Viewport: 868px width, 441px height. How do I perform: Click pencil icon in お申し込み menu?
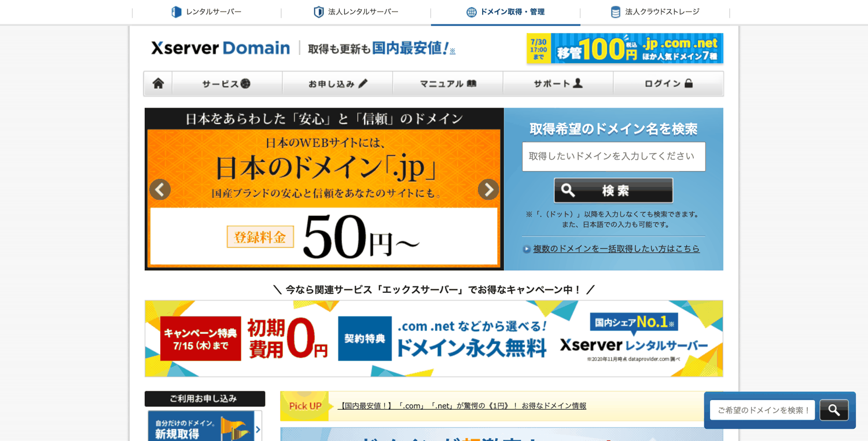pyautogui.click(x=363, y=83)
